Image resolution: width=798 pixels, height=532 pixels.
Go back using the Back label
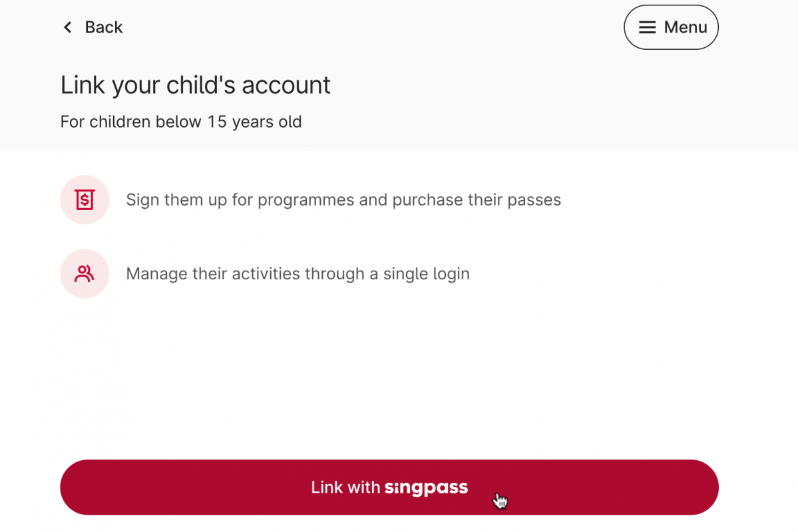point(104,27)
